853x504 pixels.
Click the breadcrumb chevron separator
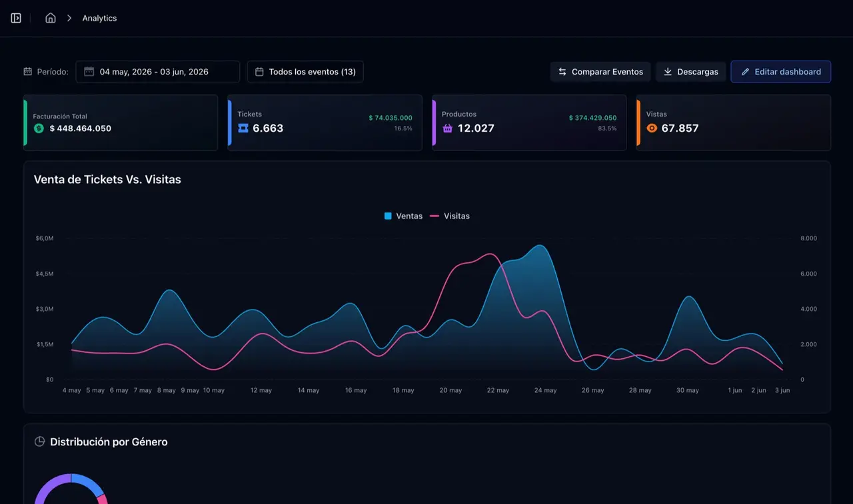tap(69, 18)
